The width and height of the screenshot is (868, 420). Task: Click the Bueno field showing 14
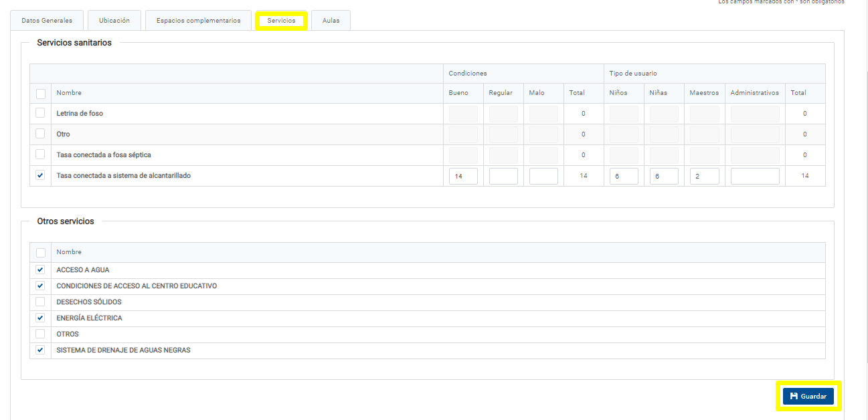click(463, 176)
